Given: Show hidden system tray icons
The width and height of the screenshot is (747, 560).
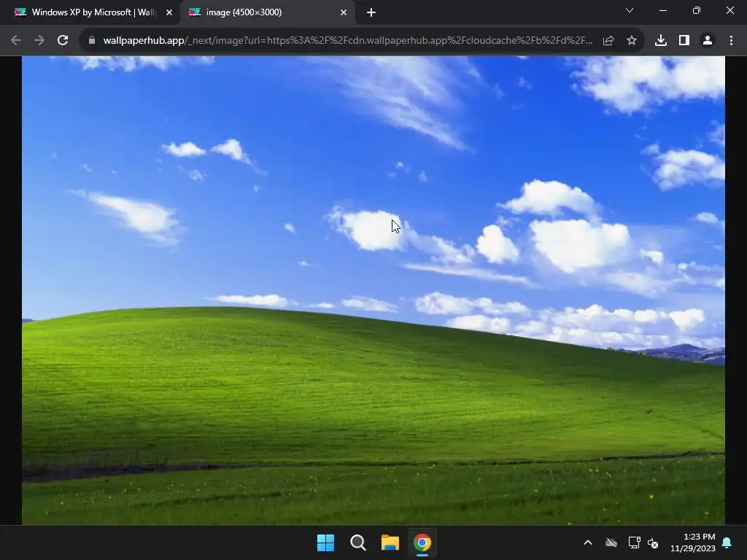Looking at the screenshot, I should click(x=588, y=542).
